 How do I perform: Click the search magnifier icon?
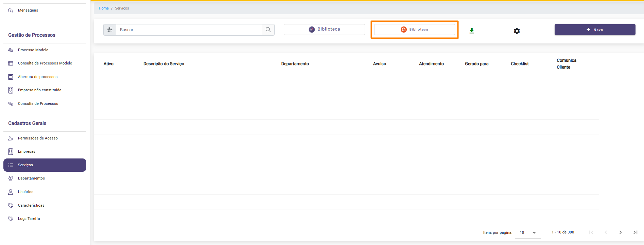[x=268, y=30]
